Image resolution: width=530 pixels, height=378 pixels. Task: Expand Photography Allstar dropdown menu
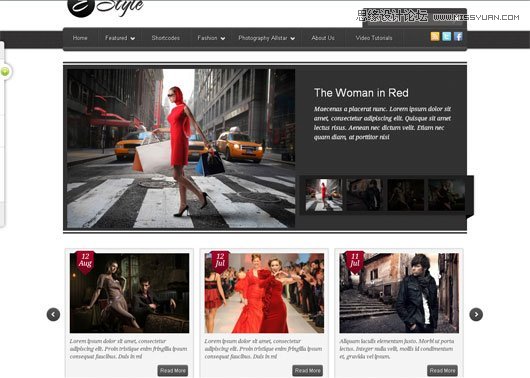tap(266, 38)
